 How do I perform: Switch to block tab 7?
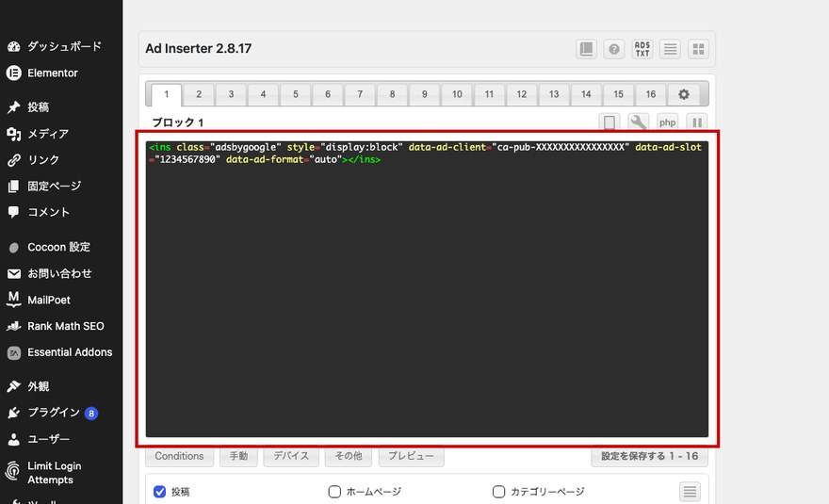click(x=360, y=94)
